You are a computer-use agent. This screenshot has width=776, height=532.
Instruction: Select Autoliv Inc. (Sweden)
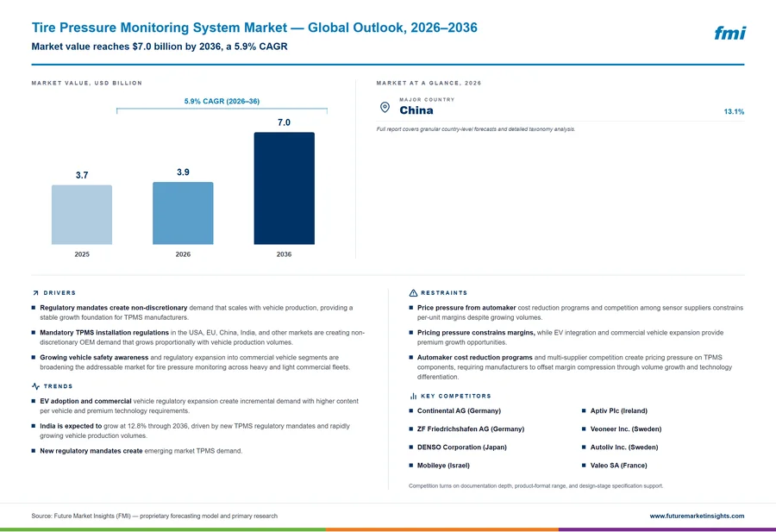pyautogui.click(x=624, y=447)
